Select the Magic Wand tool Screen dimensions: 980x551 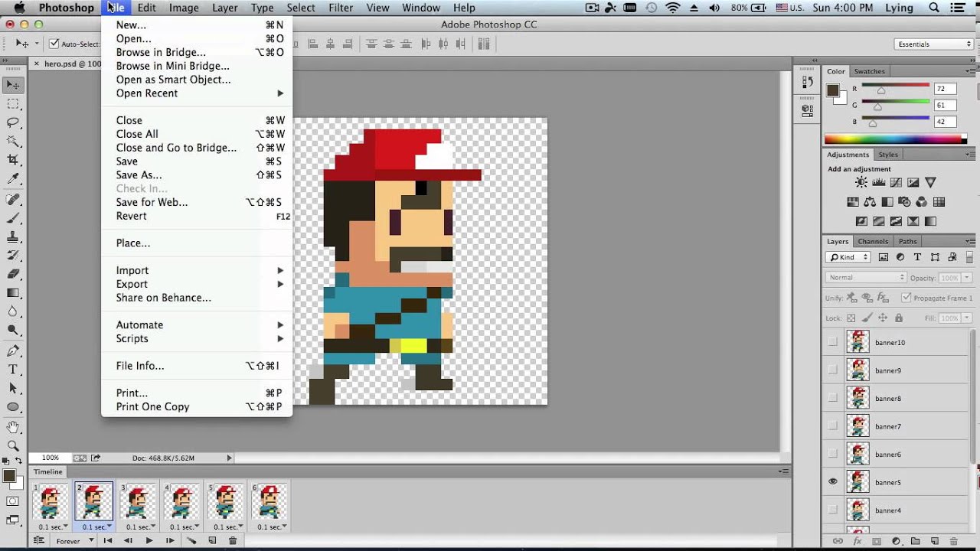coord(13,142)
